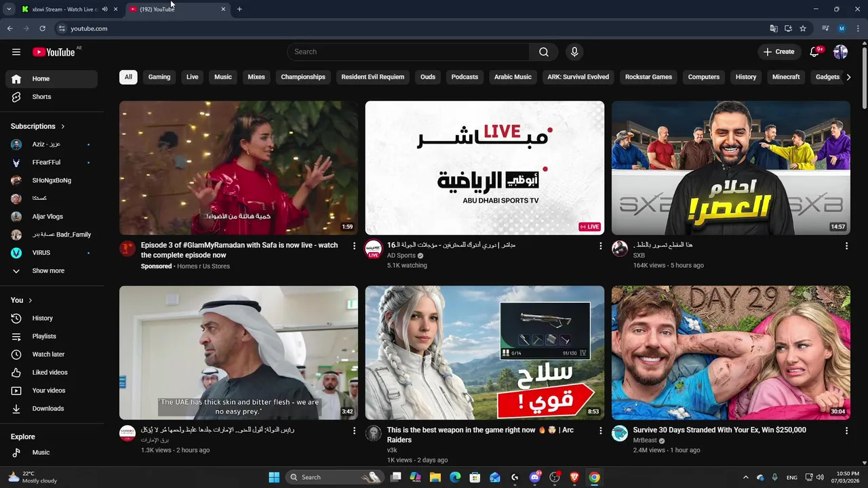The width and height of the screenshot is (868, 488).
Task: Open the Windows Start menu
Action: tap(274, 477)
